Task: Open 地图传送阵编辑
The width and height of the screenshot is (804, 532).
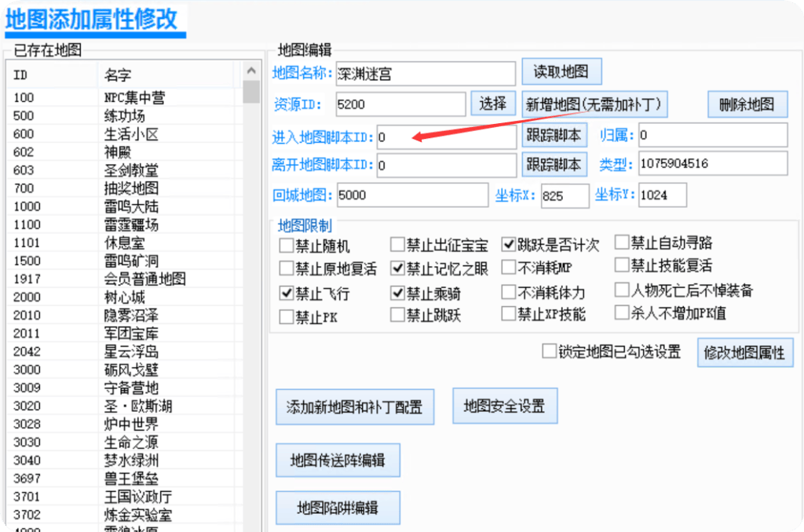Action: point(338,460)
